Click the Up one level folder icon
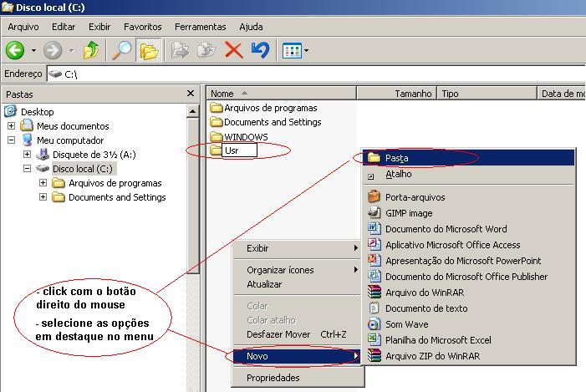 (x=91, y=50)
